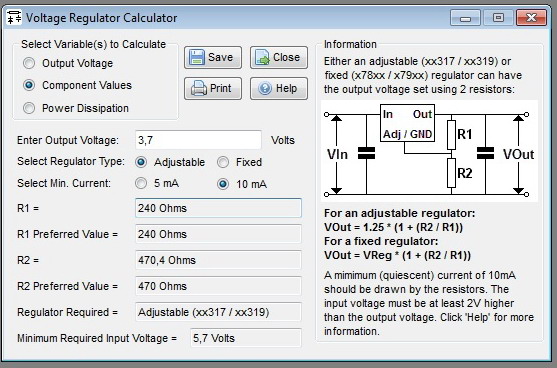Click the R1 value field
The width and height of the screenshot is (557, 368).
tap(218, 208)
